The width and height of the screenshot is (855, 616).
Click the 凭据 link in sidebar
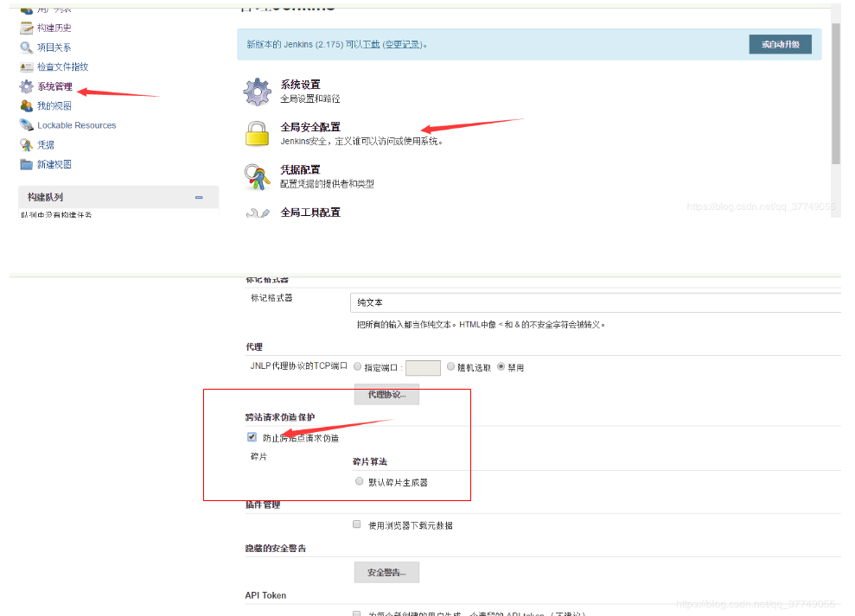point(46,144)
